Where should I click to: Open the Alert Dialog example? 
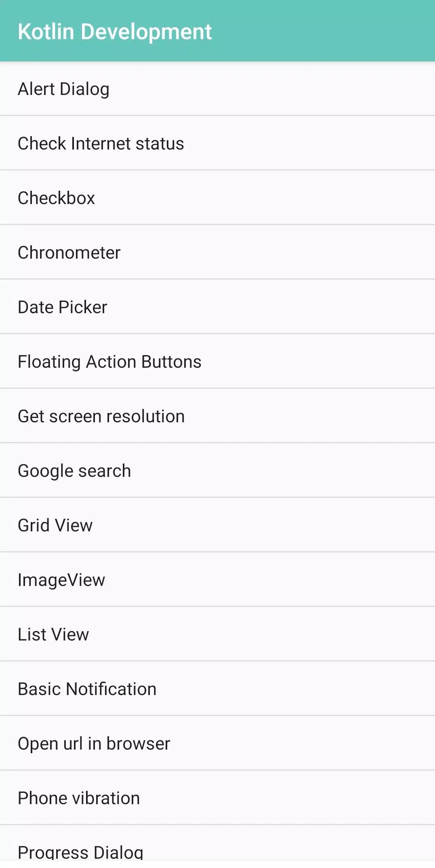tap(217, 89)
